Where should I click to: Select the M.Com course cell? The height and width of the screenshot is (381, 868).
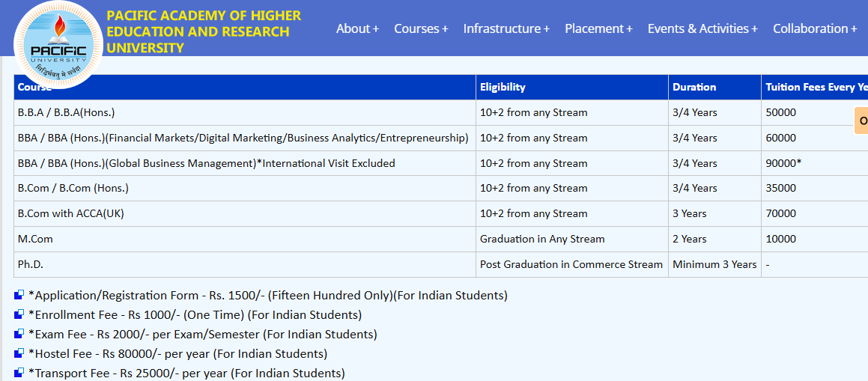(x=245, y=239)
